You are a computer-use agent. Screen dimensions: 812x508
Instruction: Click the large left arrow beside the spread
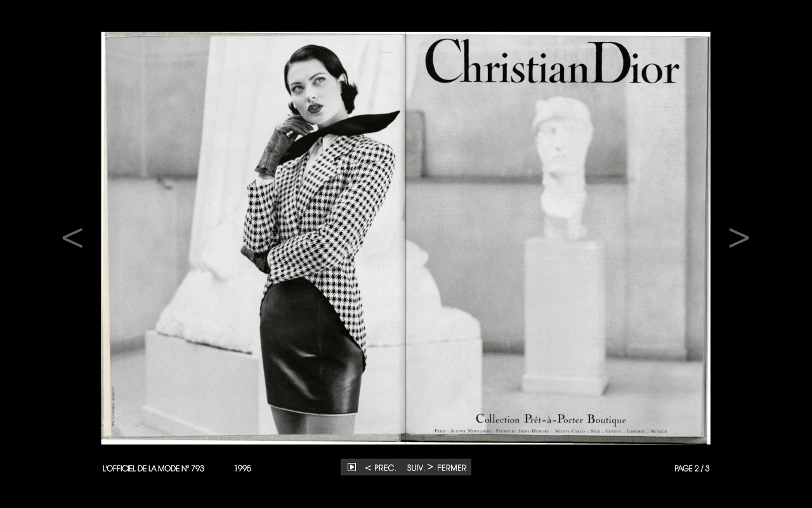(72, 237)
